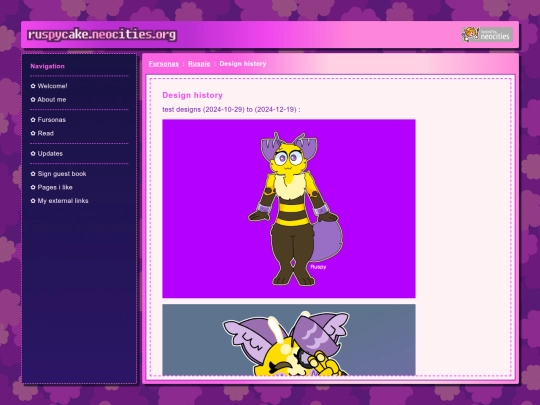
Task: Click the Design history breadcrumb text
Action: tap(243, 64)
